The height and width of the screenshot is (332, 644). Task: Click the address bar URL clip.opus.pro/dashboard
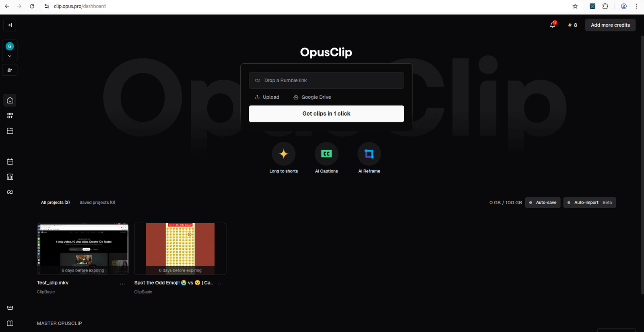point(80,6)
